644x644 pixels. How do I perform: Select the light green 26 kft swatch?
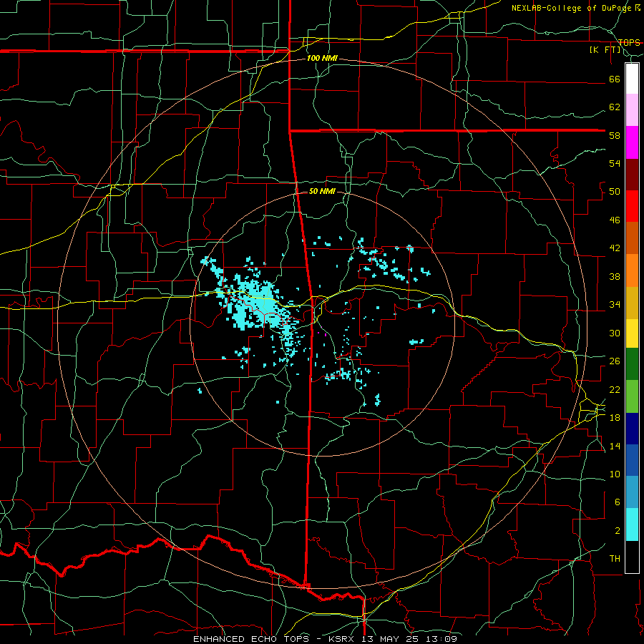tap(632, 396)
